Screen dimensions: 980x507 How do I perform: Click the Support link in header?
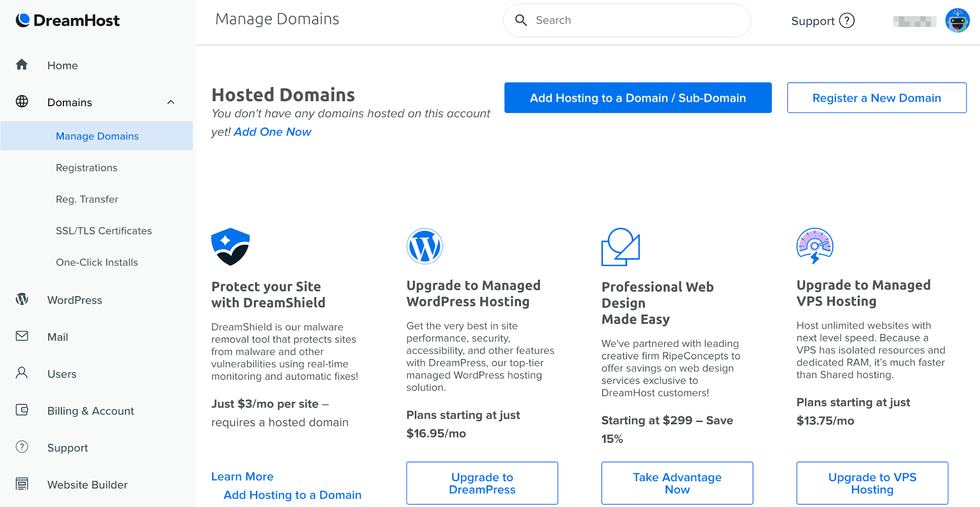[x=813, y=21]
